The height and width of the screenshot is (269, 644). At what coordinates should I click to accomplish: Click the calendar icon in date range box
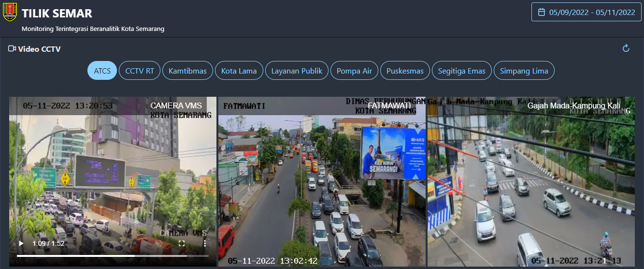pyautogui.click(x=542, y=12)
